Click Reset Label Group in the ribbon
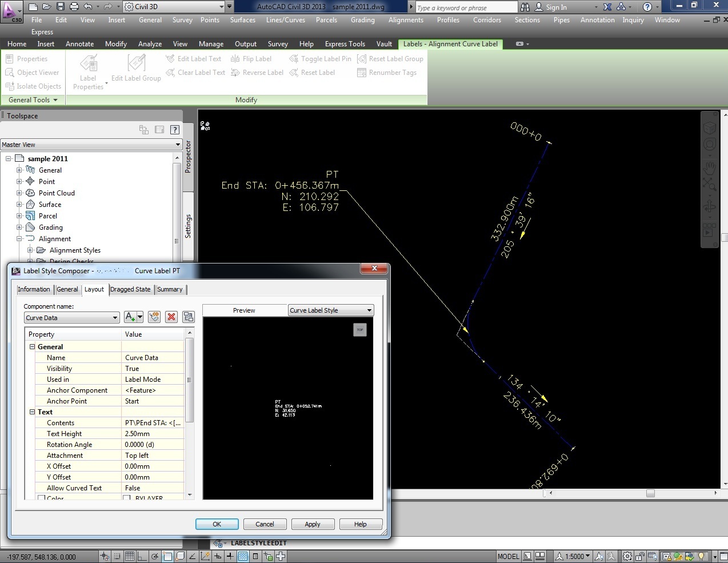728x563 pixels. (x=390, y=59)
